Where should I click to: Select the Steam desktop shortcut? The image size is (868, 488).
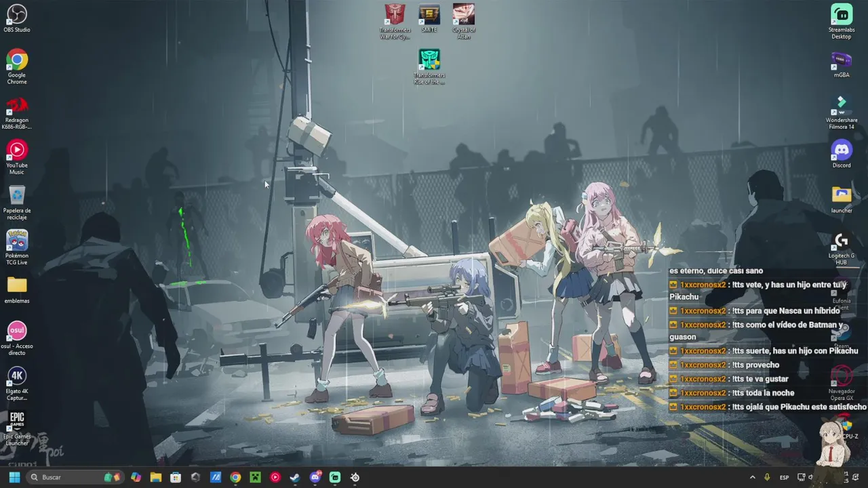pos(842,336)
